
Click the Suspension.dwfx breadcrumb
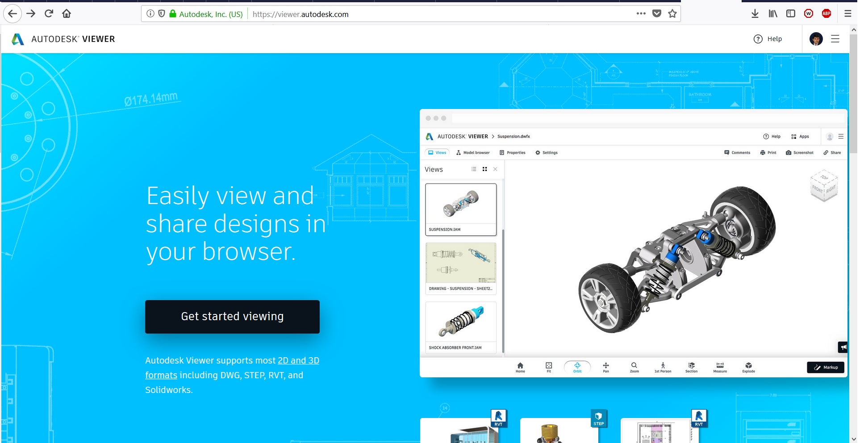tap(513, 137)
